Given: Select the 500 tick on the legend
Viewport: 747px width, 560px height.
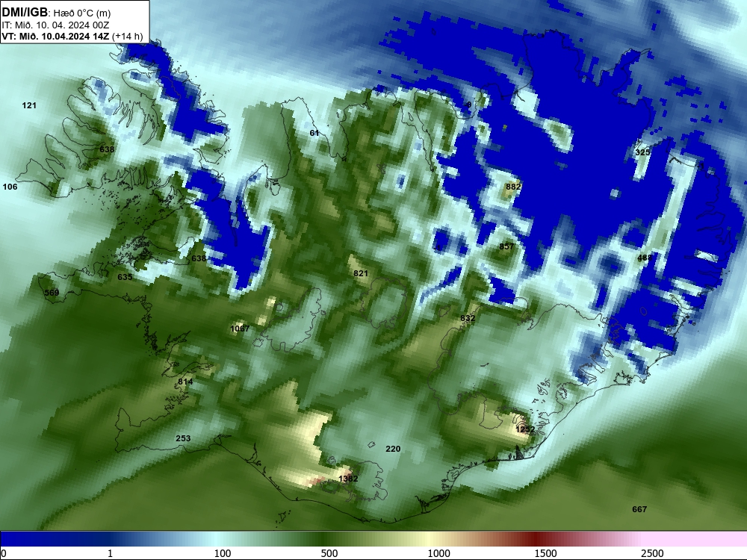Looking at the screenshot, I should click(x=329, y=553).
